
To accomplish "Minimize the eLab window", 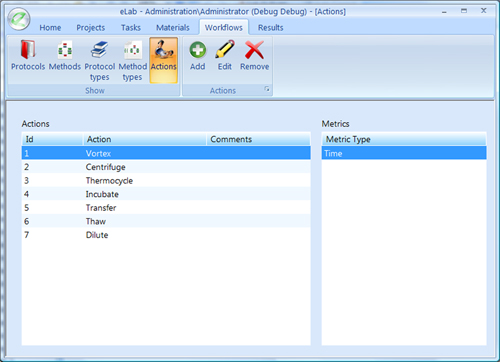I will pos(444,11).
